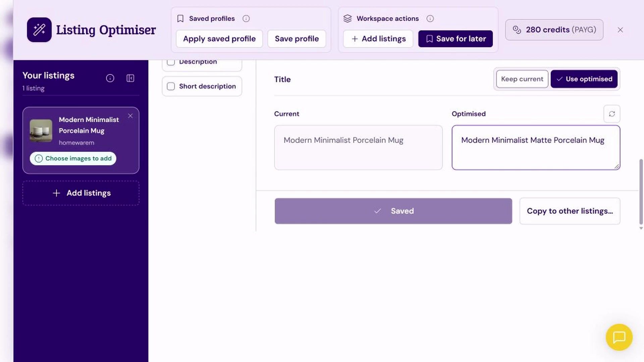Click into the Optimised title text field
Screen dimensions: 644x362
[536, 147]
